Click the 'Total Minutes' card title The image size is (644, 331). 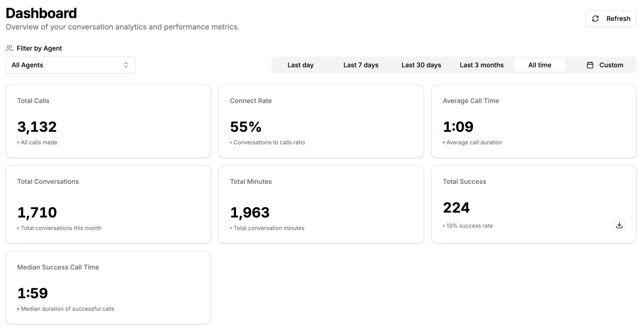coord(251,181)
